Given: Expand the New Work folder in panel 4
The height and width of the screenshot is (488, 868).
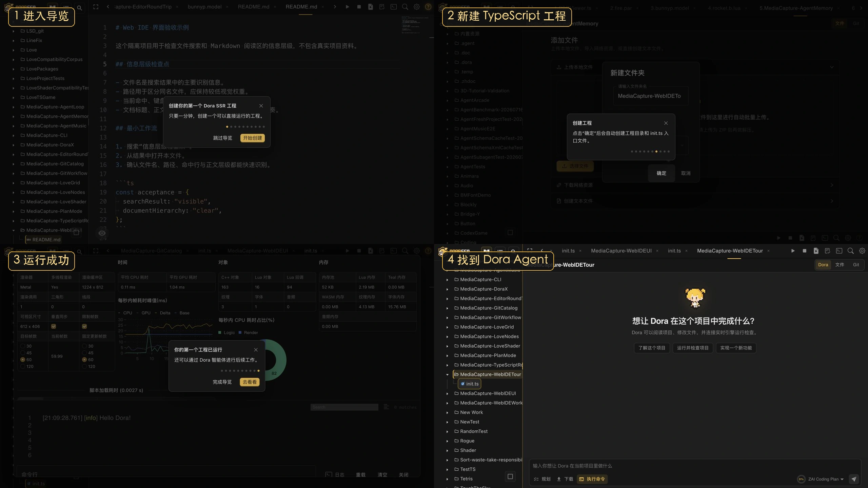Looking at the screenshot, I should coord(447,412).
